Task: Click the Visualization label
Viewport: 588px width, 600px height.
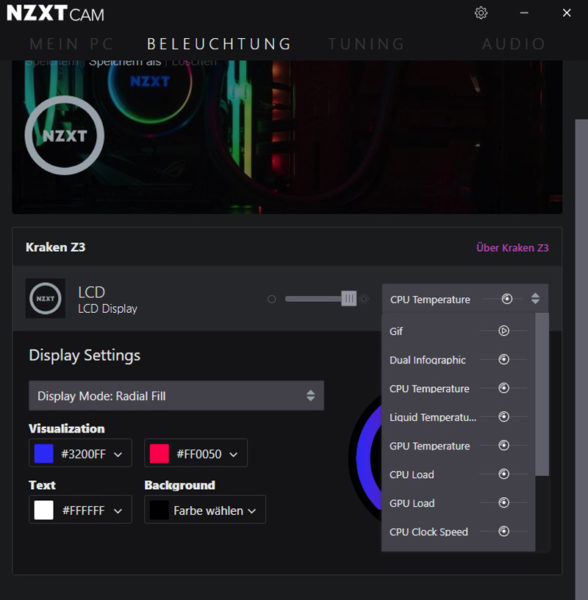Action: click(67, 429)
